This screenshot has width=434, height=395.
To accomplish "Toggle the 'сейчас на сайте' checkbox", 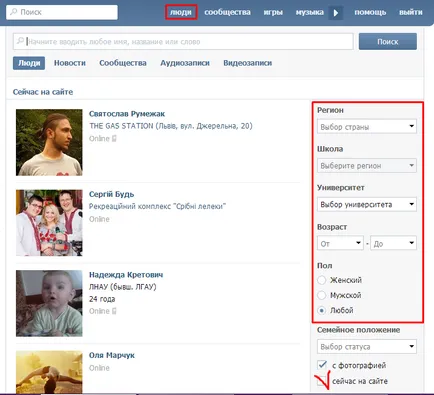I will (322, 381).
